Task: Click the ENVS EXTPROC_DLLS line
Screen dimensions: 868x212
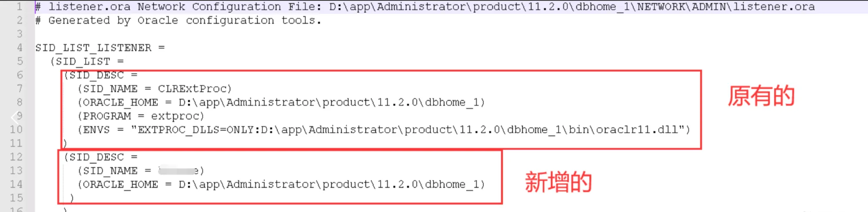Action: click(384, 130)
